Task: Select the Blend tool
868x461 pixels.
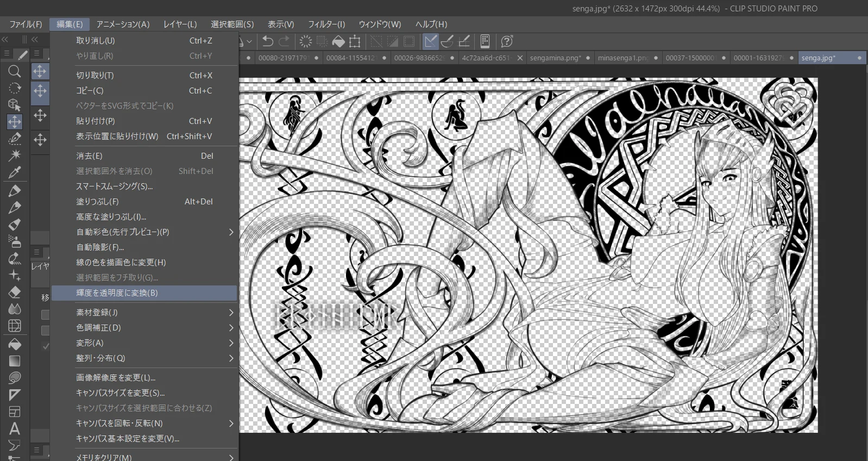Action: 15,309
